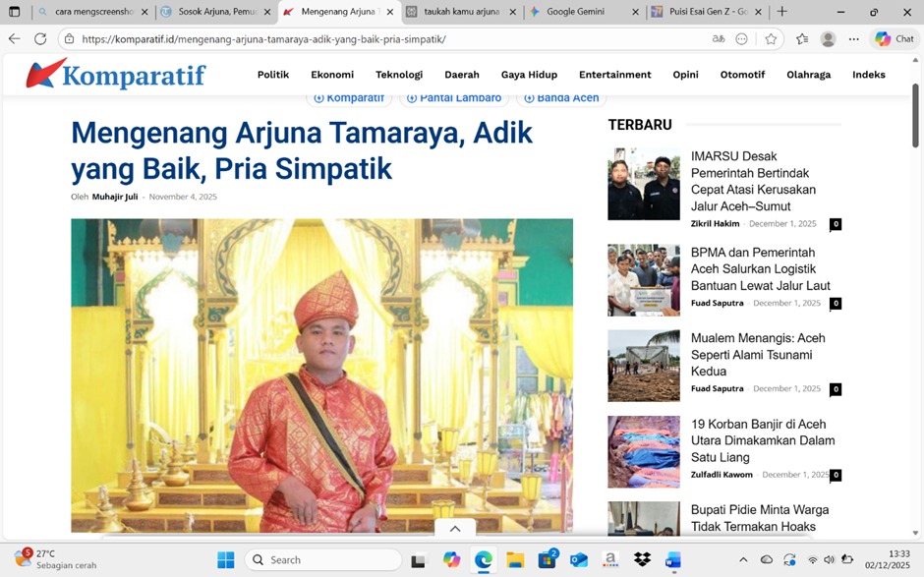This screenshot has height=577, width=924.
Task: Open the new tab plus button
Action: pos(782,12)
